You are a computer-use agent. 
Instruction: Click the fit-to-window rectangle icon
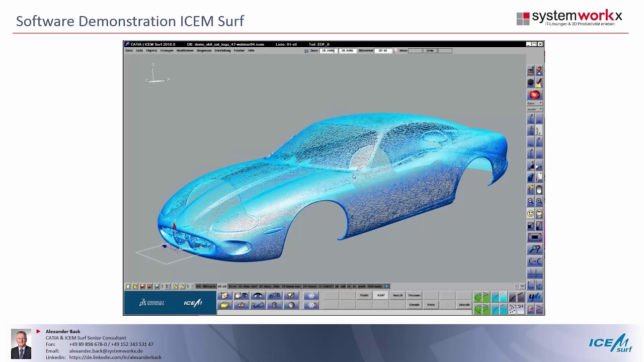pyautogui.click(x=535, y=237)
